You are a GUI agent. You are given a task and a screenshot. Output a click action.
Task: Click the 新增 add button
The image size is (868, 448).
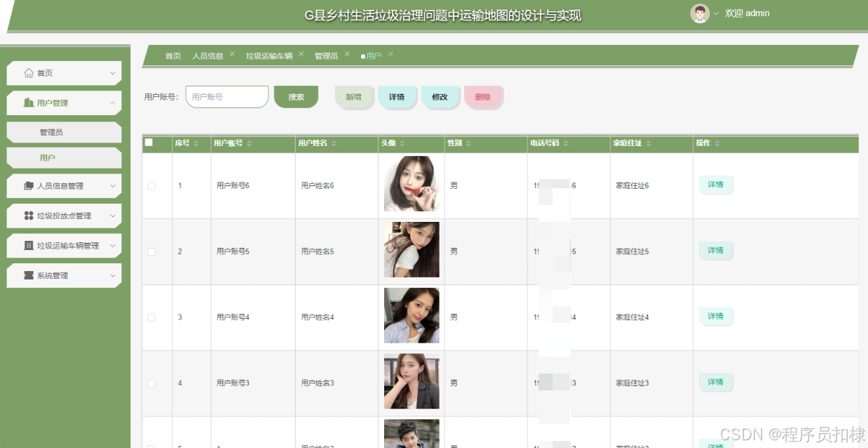(353, 97)
